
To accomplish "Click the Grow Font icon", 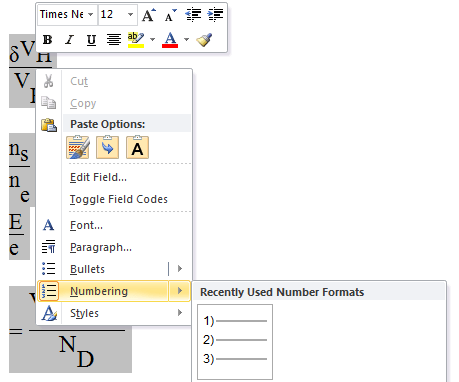I will (x=149, y=15).
